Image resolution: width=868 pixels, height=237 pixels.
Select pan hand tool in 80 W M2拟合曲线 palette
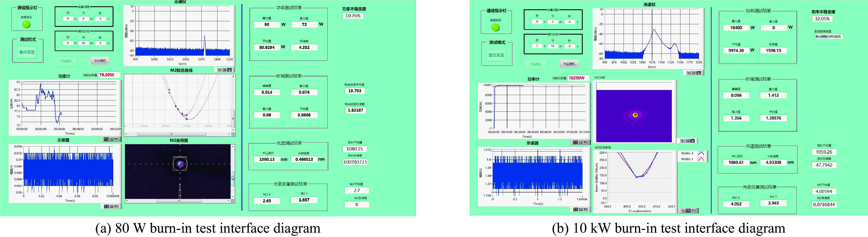coord(230,70)
